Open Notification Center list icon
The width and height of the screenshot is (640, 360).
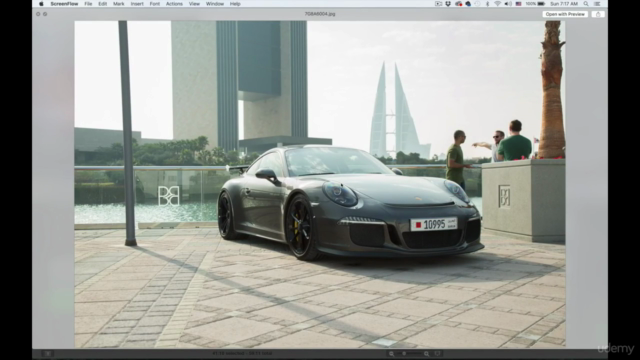598,4
